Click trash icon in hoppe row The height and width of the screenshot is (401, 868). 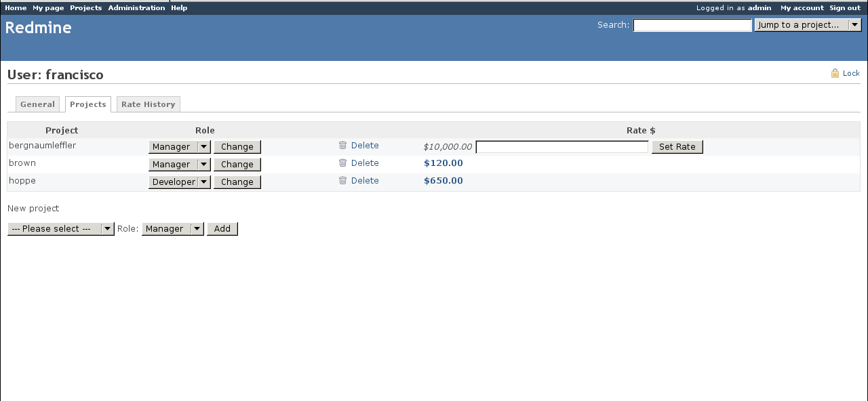click(x=342, y=180)
